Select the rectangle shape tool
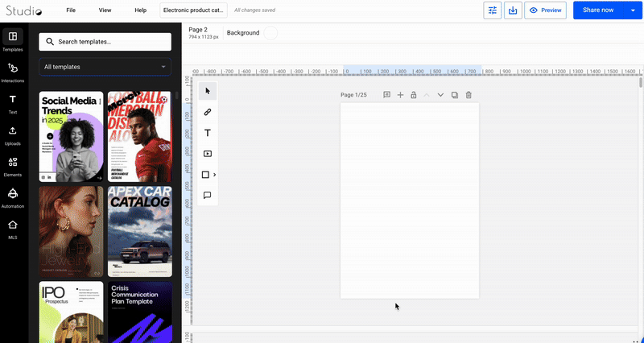 tap(205, 175)
